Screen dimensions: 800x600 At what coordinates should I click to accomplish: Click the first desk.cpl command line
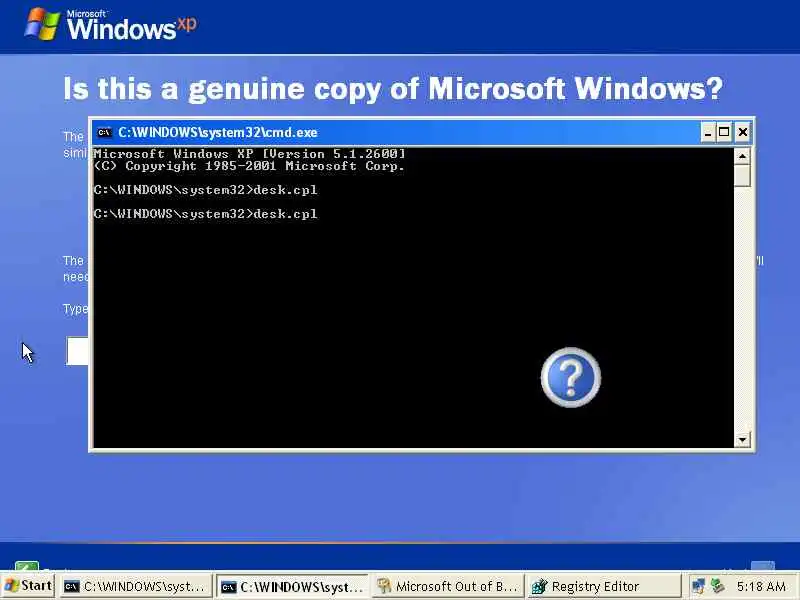click(206, 190)
